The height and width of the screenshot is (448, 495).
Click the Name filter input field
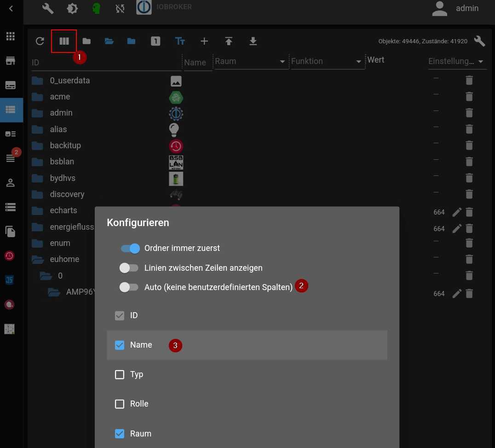pos(198,63)
